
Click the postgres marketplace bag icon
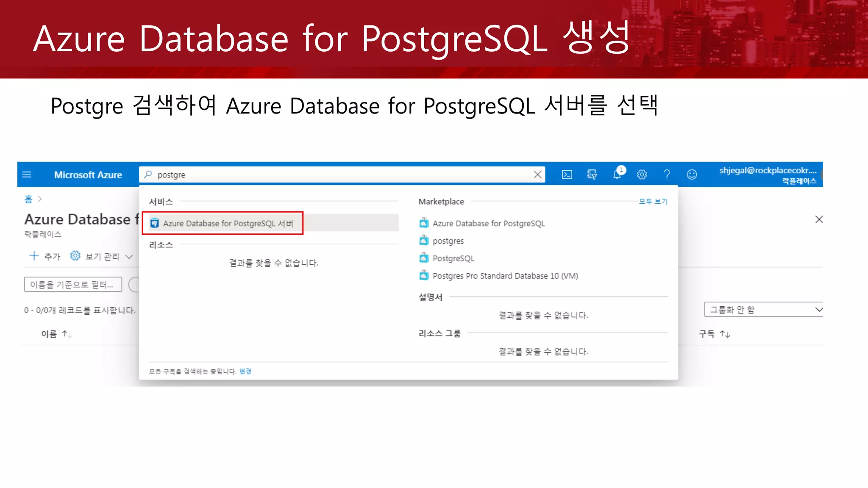(x=424, y=241)
